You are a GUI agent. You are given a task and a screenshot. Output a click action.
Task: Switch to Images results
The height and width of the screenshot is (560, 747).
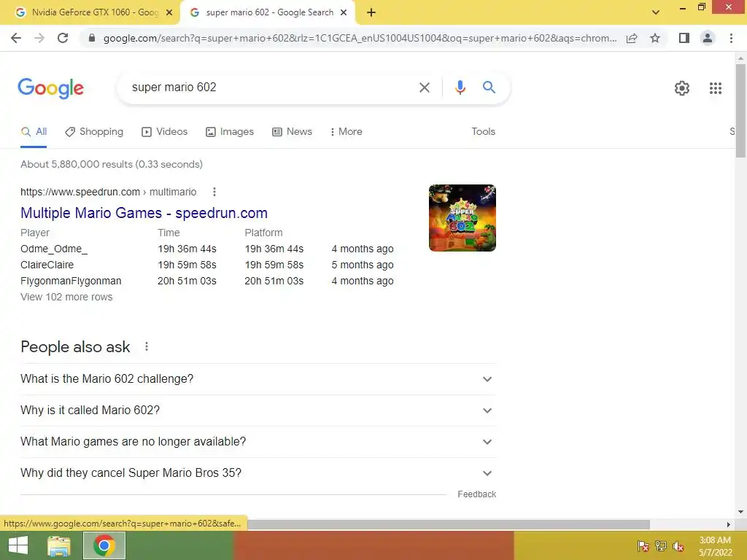230,132
